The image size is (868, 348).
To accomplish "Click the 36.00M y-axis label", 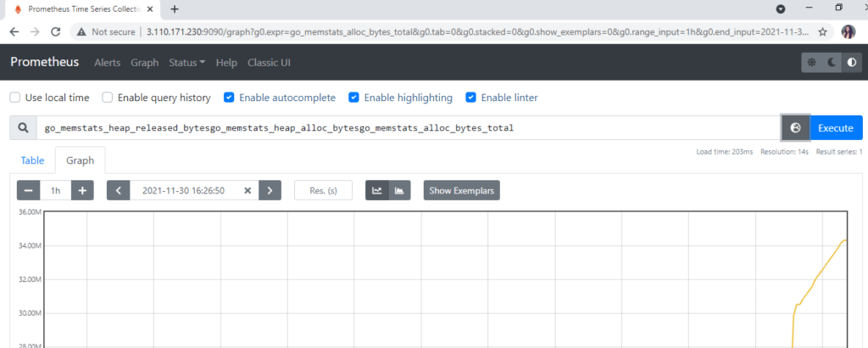I will click(31, 211).
